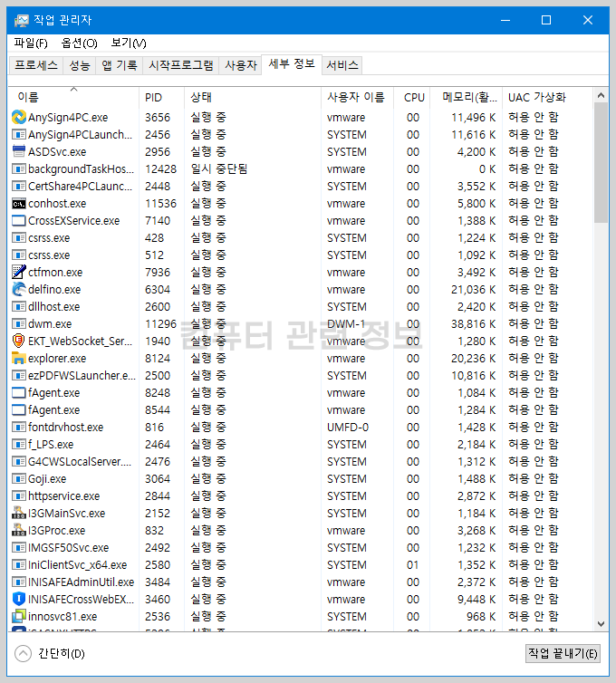Select the INISAFEAdminUtil.exe process name

point(81,582)
